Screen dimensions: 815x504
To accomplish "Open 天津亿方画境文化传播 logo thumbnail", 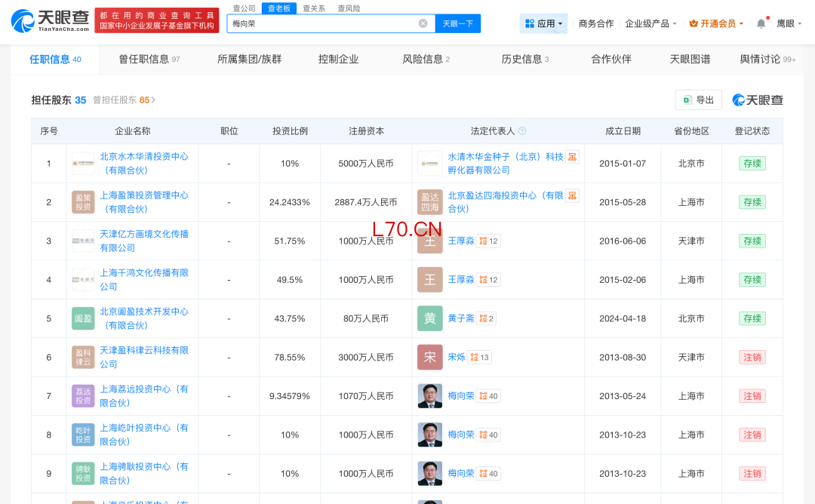I will [x=83, y=241].
